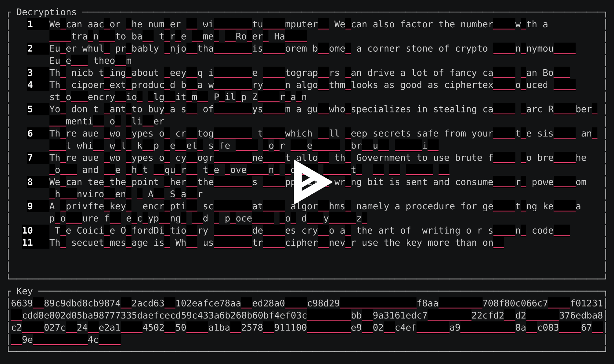Click 'a corner stone of crypto' in row 2
Image resolution: width=614 pixels, height=364 pixels.
pyautogui.click(x=422, y=49)
